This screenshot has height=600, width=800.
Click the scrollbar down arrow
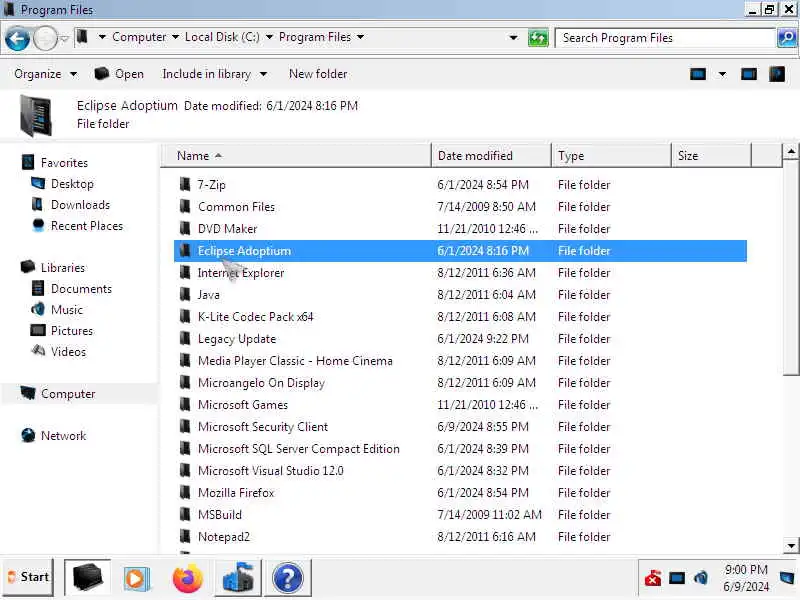791,545
